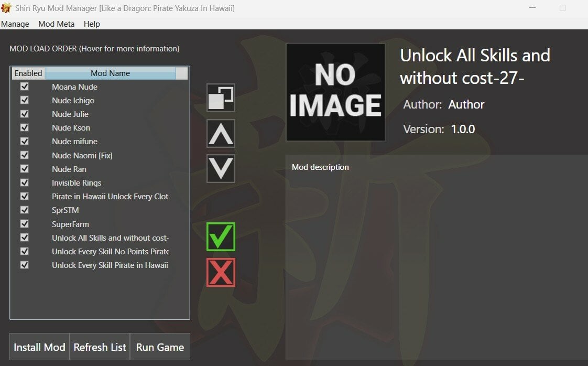Click the red X disable button
This screenshot has width=588, height=366.
click(221, 273)
